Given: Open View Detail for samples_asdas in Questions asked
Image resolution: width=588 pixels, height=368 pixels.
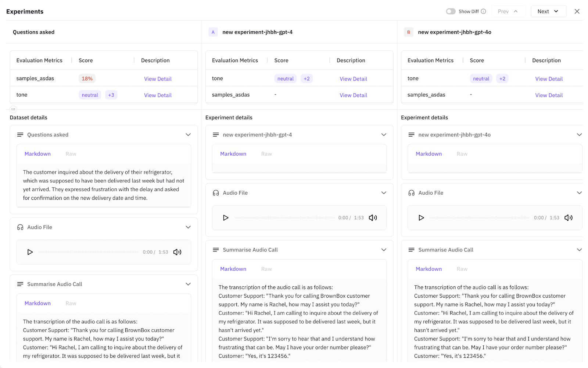Looking at the screenshot, I should (x=158, y=79).
